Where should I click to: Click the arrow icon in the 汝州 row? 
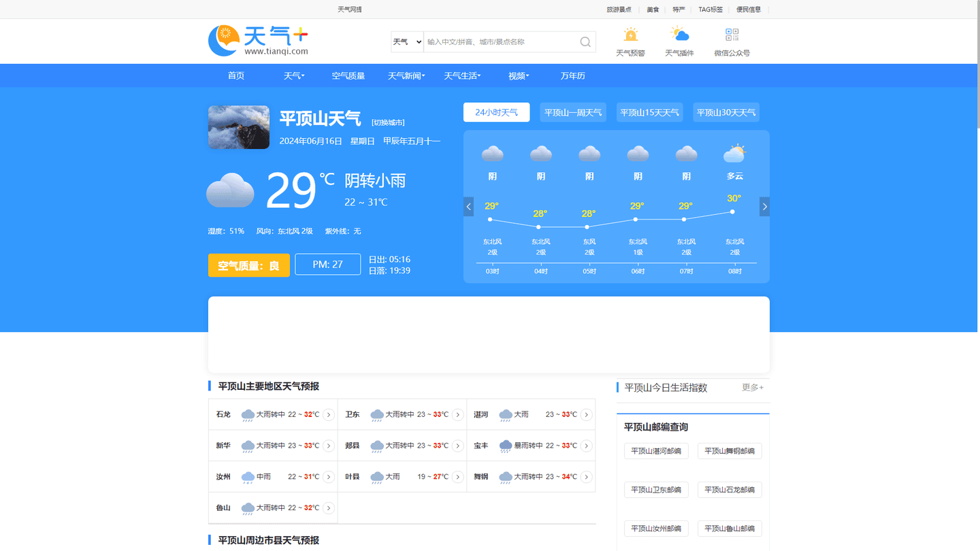[329, 478]
